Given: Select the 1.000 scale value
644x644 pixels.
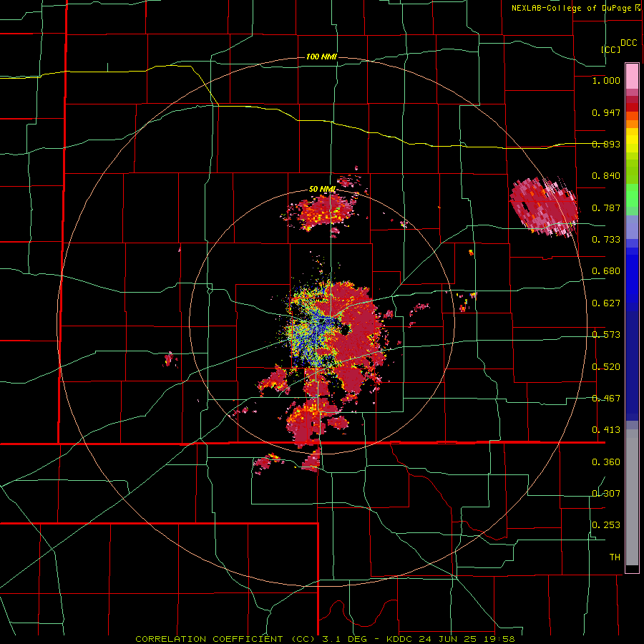Looking at the screenshot, I should (x=606, y=80).
